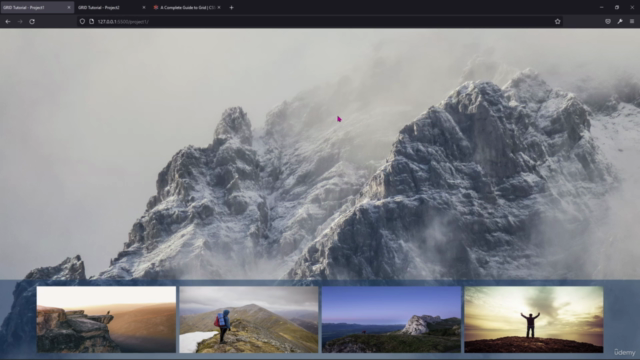Select the rocky cliff sunset thumbnail
This screenshot has width=640, height=360.
click(x=106, y=319)
